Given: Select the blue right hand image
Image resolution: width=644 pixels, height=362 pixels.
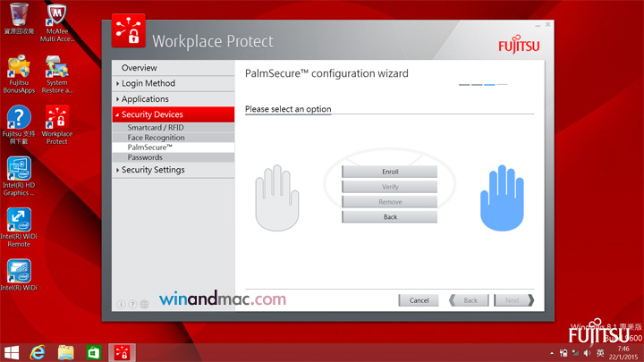Looking at the screenshot, I should [502, 198].
